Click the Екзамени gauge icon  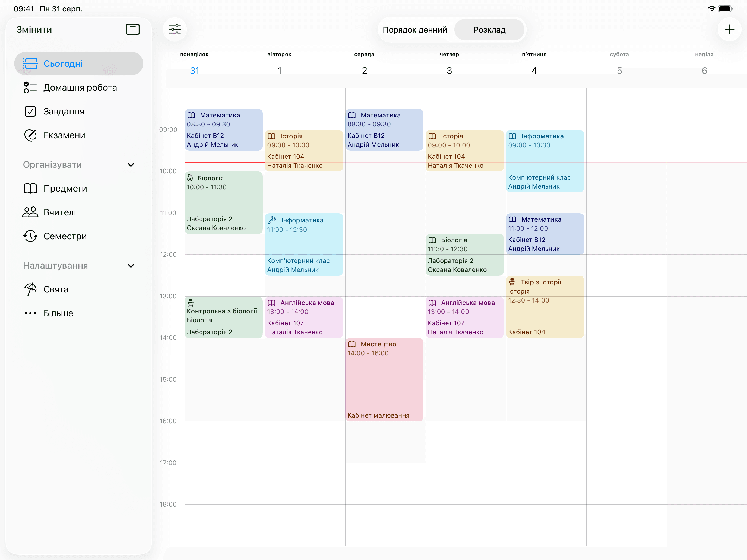[30, 135]
